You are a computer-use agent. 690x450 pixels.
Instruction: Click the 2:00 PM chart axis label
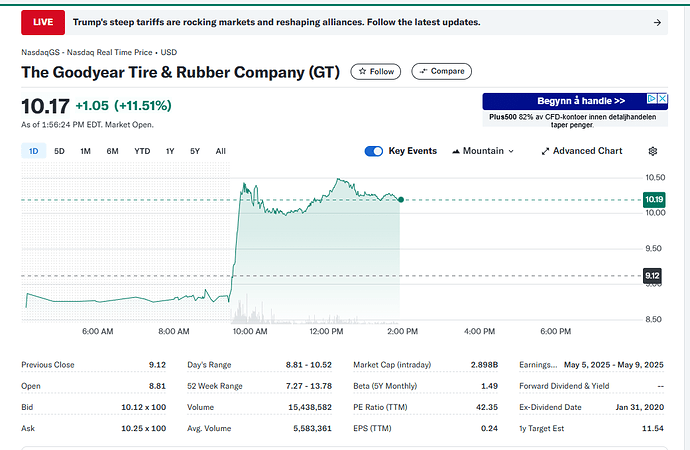click(x=402, y=331)
